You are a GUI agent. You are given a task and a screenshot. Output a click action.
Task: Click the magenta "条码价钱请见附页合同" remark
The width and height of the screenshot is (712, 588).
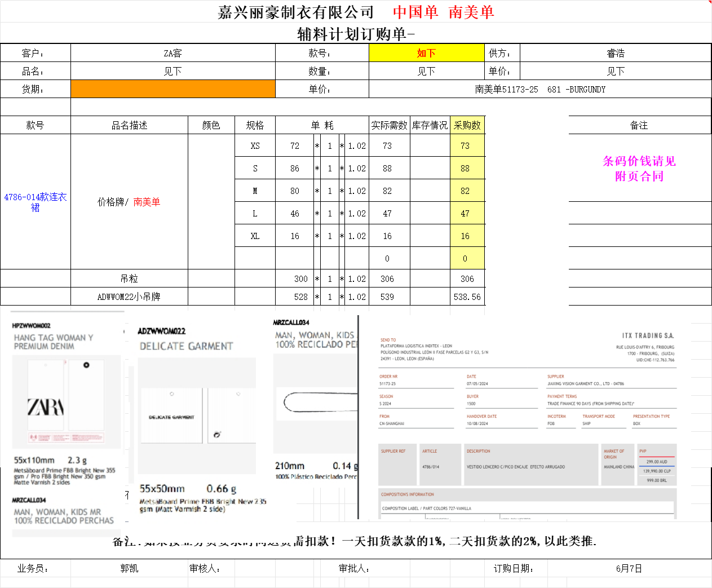pos(639,169)
